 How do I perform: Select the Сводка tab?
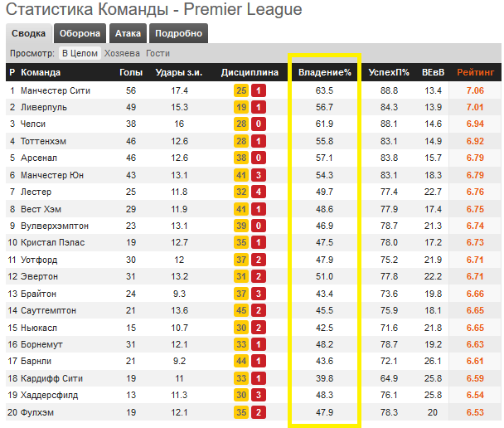(x=29, y=33)
